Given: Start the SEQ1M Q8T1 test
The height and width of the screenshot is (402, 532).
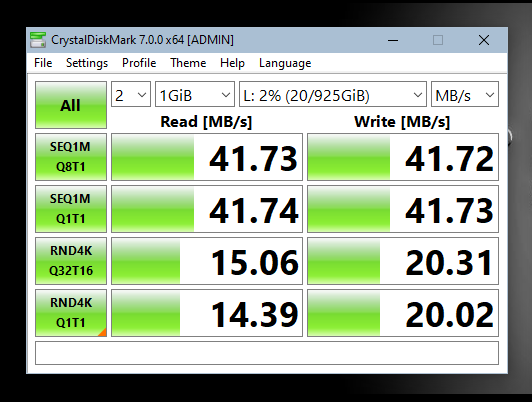Looking at the screenshot, I should click(71, 157).
